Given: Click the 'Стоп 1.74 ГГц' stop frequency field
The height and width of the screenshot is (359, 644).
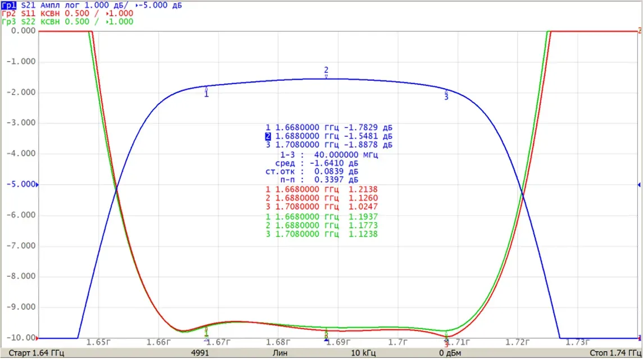Looking at the screenshot, I should tap(615, 353).
